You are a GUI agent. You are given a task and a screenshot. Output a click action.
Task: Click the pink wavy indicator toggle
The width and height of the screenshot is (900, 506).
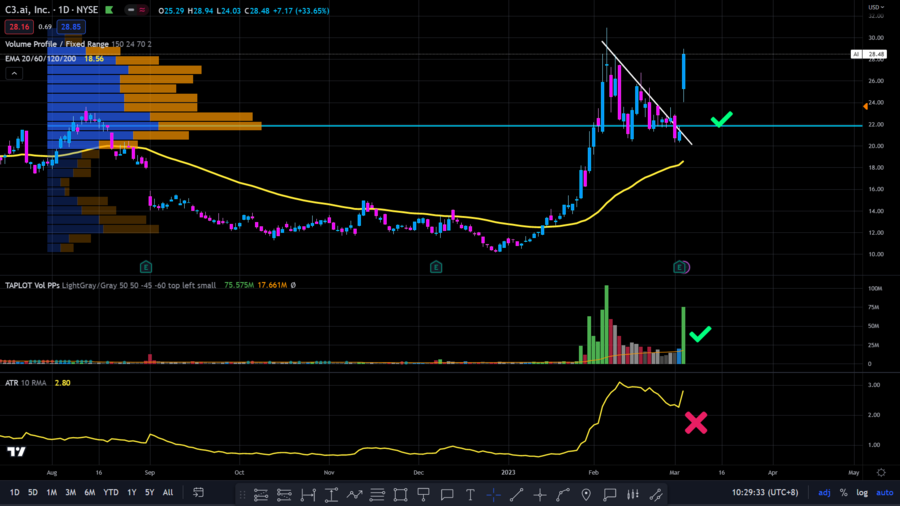pos(142,10)
